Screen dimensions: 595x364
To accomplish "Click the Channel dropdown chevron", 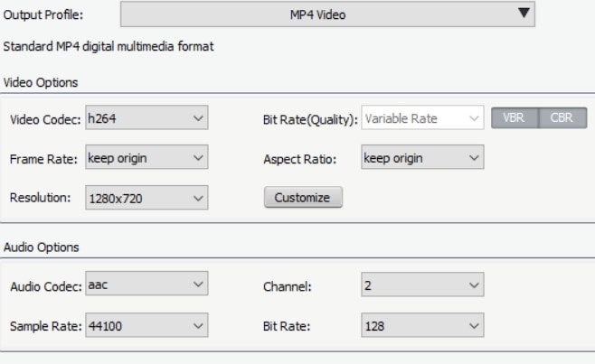I will coord(474,285).
